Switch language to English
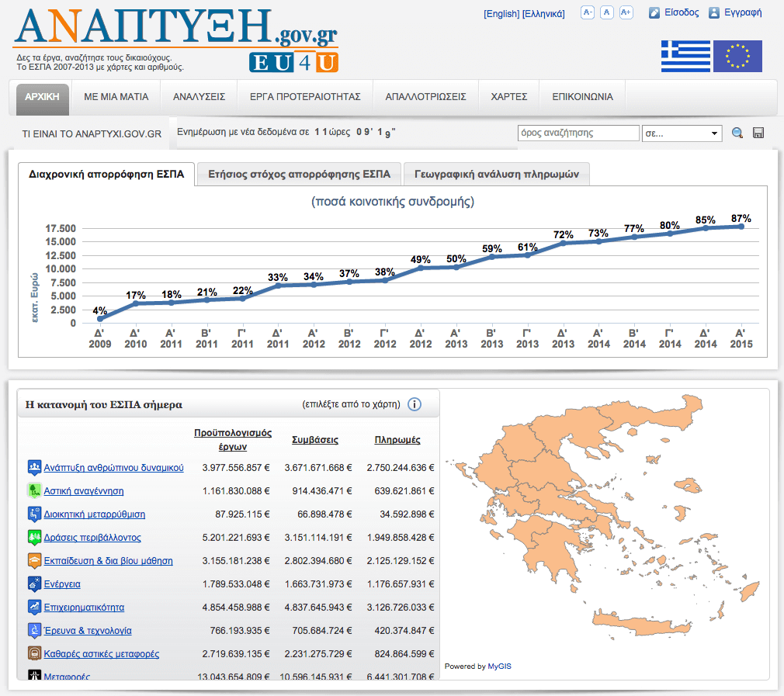Screen dimensions: 784x696 (x=501, y=14)
